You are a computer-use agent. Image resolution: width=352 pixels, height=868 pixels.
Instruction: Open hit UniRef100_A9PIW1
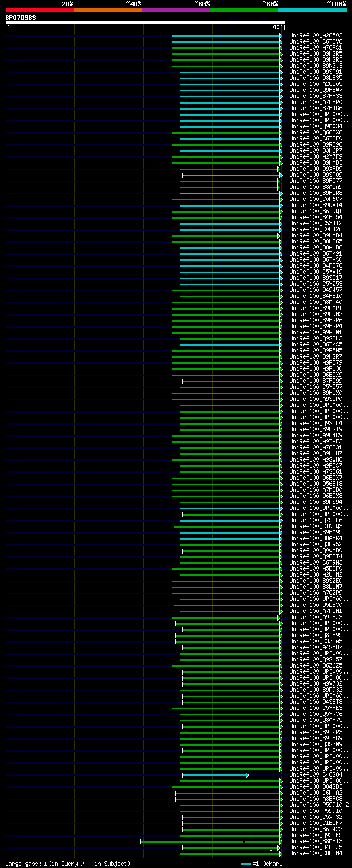tap(316, 332)
